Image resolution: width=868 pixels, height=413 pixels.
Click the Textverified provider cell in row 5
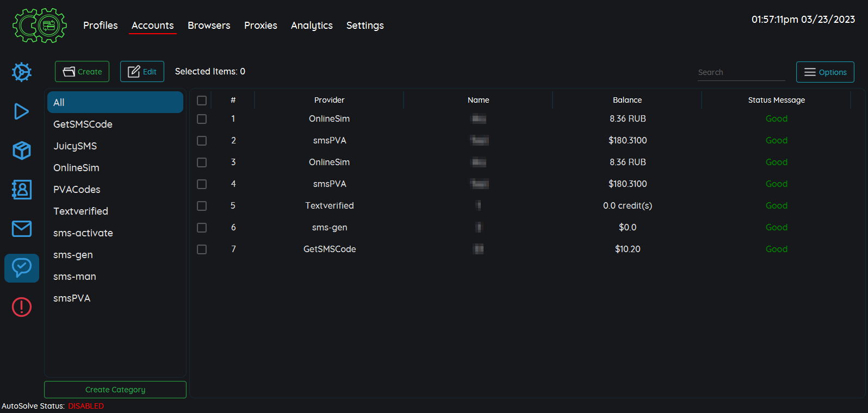[329, 205]
